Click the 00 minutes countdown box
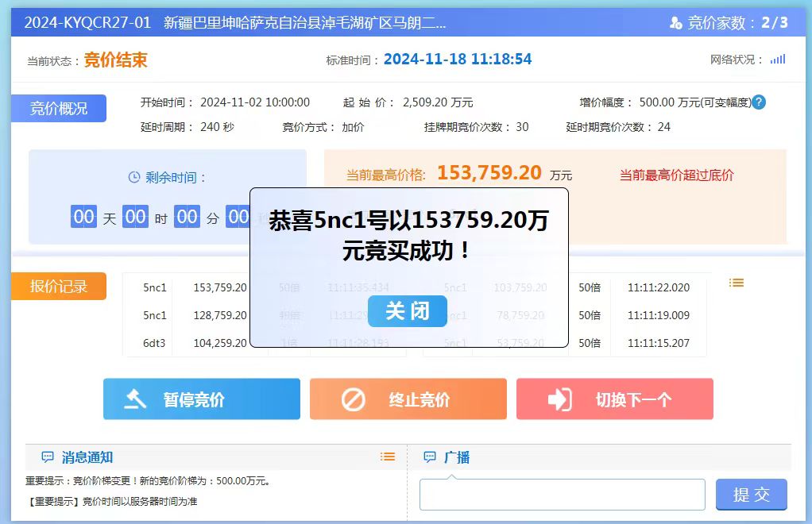The image size is (812, 524). point(187,217)
